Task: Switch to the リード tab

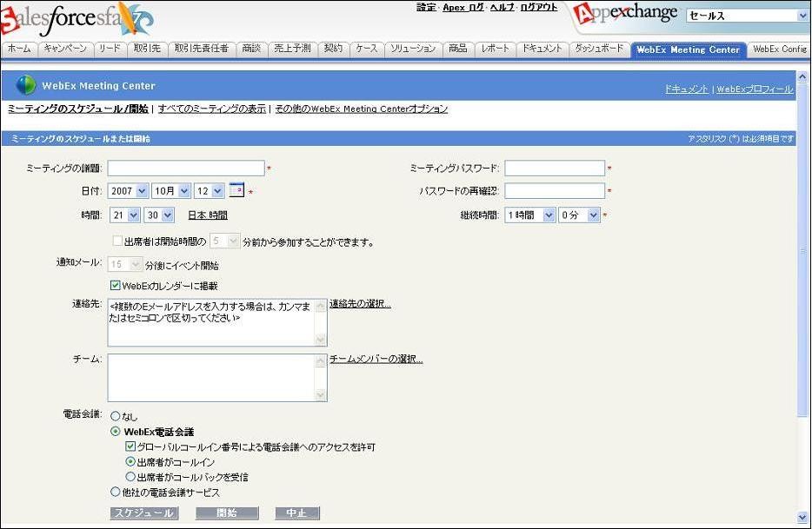Action: [110, 50]
